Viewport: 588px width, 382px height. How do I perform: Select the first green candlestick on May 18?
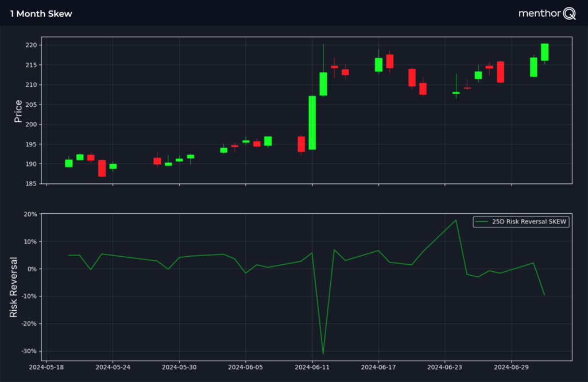(x=69, y=163)
